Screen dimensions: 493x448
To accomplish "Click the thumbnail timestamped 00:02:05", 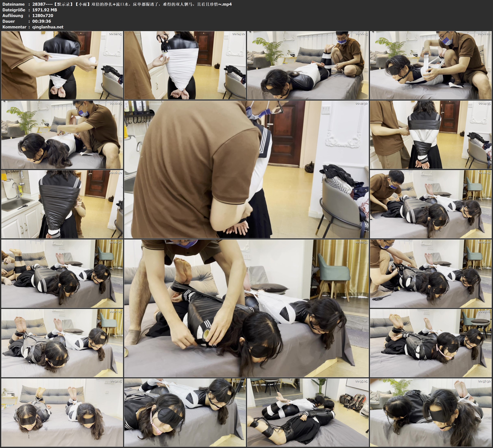I will point(62,65).
